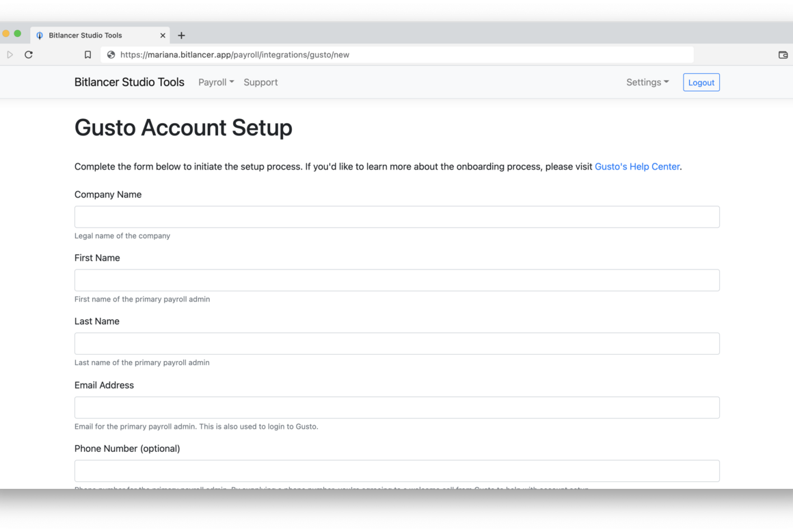Click the bookmark icon in the address bar
The height and width of the screenshot is (532, 793).
[x=88, y=55]
